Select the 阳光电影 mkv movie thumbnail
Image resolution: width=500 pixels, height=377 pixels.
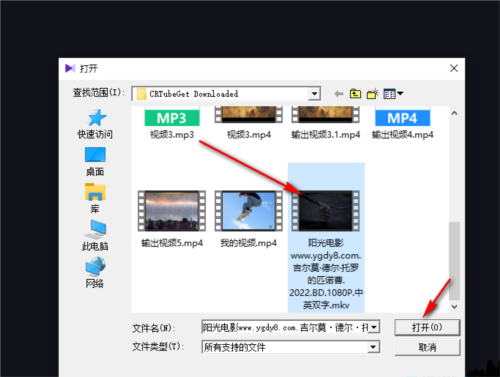coord(326,211)
